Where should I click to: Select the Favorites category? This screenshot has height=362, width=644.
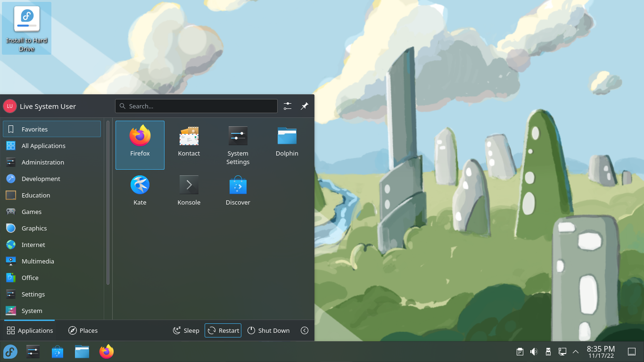52,129
